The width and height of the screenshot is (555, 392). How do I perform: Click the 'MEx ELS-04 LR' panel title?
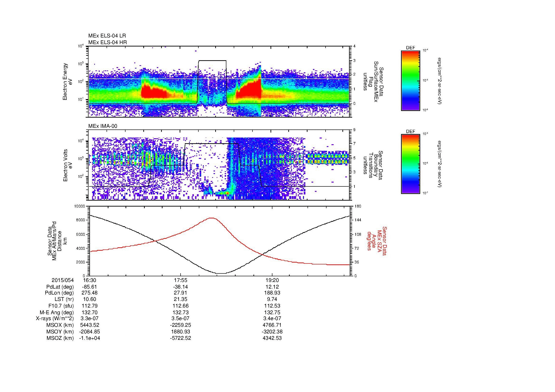107,36
